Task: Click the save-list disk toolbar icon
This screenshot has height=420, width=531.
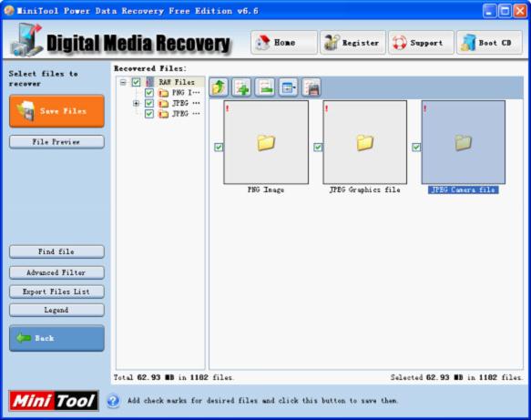Action: pyautogui.click(x=311, y=87)
